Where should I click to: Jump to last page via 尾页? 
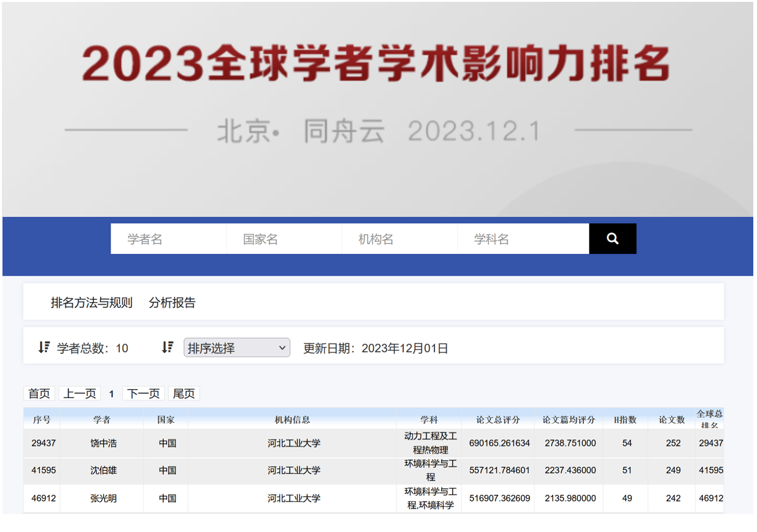tap(184, 394)
